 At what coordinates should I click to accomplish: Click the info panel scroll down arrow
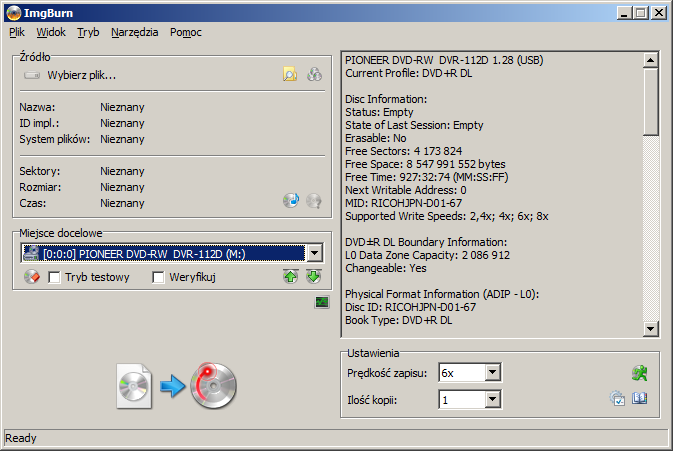click(651, 329)
